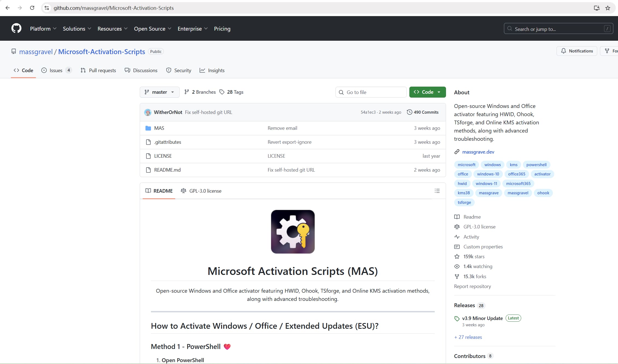Click the Go to file search field
618x364 pixels.
pyautogui.click(x=371, y=92)
